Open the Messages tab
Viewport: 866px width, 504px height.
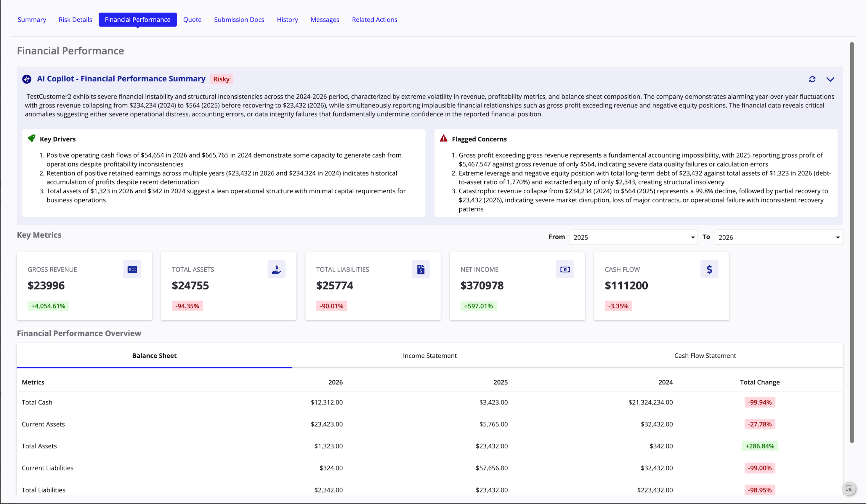point(325,20)
